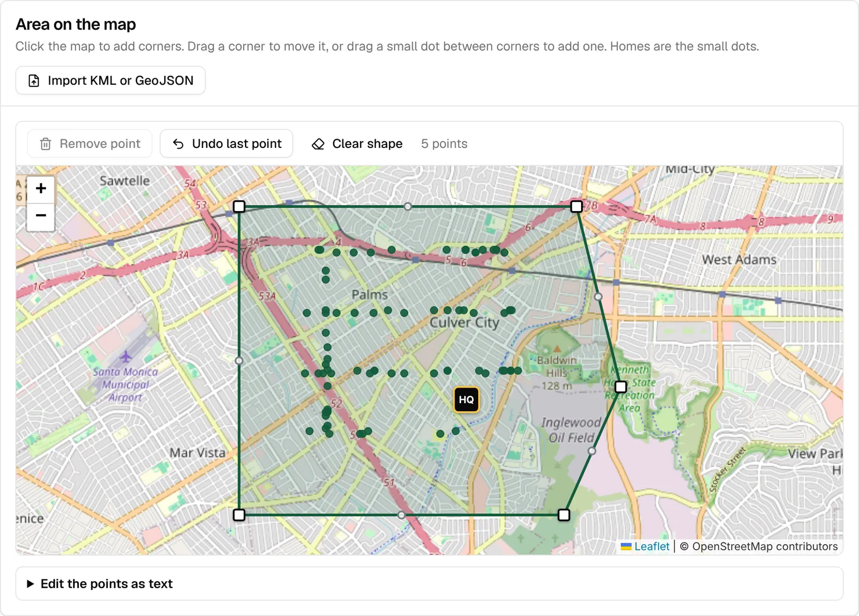
Task: Click the midpoint dot on bottom edge
Action: click(x=402, y=515)
